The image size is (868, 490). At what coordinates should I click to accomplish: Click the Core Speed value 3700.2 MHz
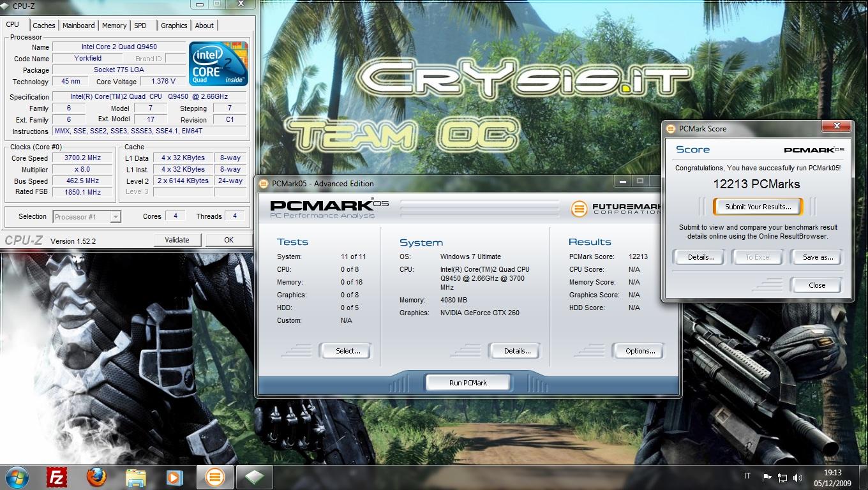pyautogui.click(x=83, y=158)
